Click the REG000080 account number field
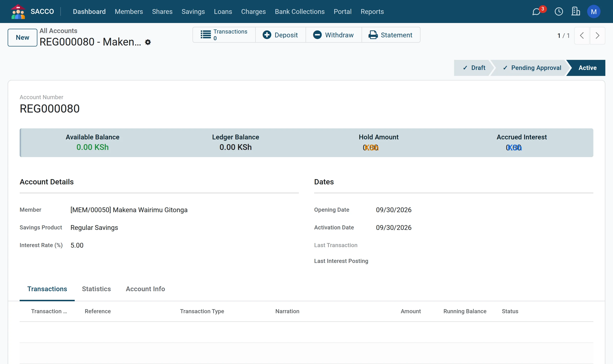613x364 pixels. tap(50, 109)
